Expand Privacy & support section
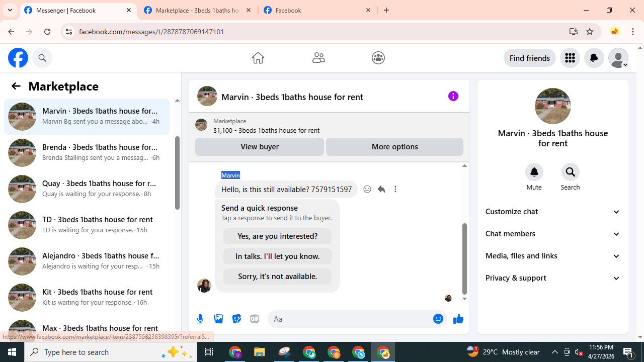This screenshot has height=362, width=644. [x=553, y=278]
